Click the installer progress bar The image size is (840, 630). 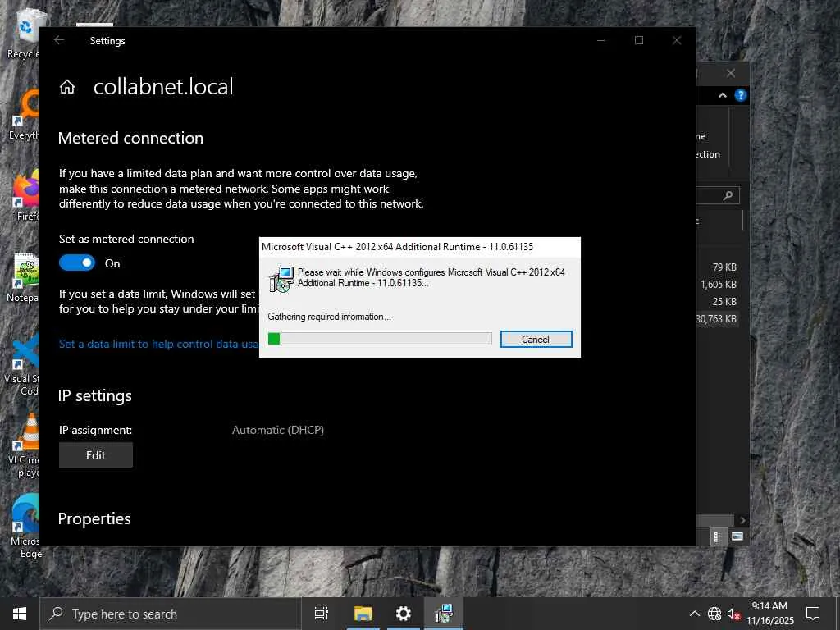[380, 339]
